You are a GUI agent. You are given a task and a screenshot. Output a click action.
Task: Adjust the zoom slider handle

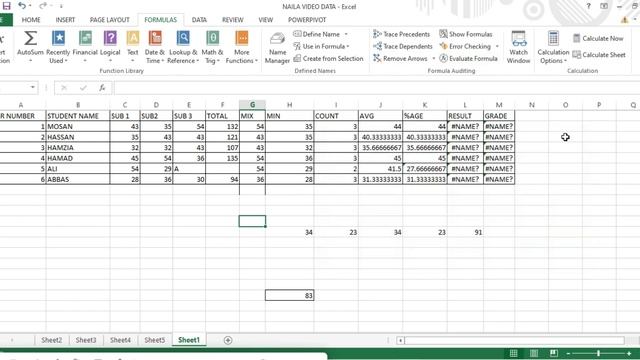598,353
